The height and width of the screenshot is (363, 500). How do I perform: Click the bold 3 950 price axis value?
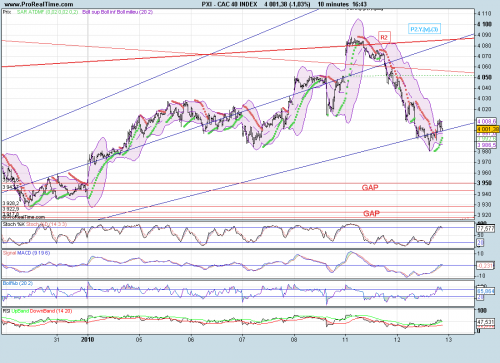point(484,183)
